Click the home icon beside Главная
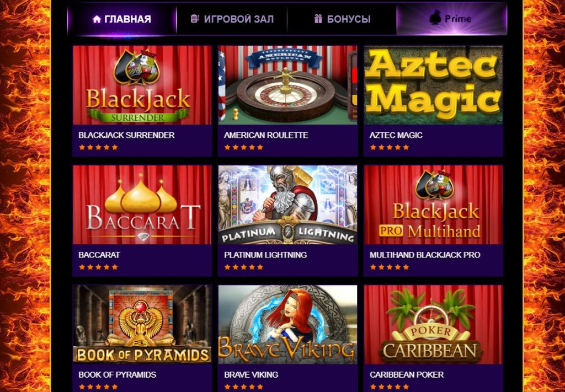Image resolution: width=565 pixels, height=392 pixels. (x=97, y=19)
